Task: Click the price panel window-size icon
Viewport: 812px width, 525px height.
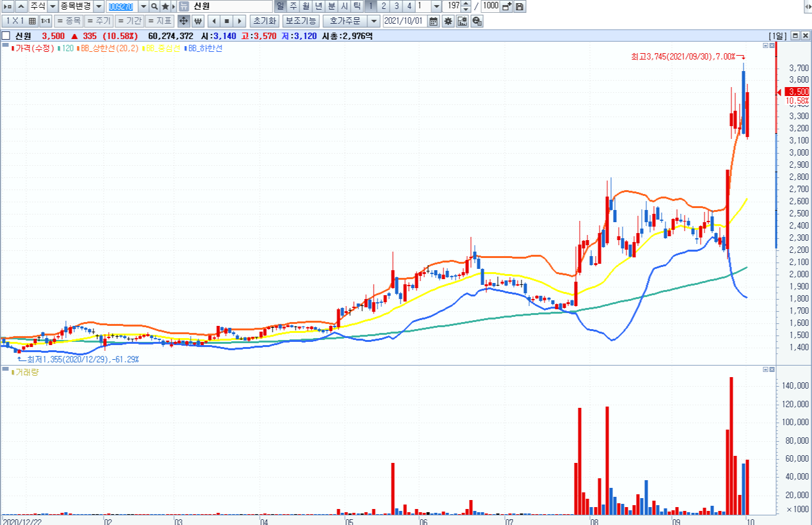Action: point(765,46)
